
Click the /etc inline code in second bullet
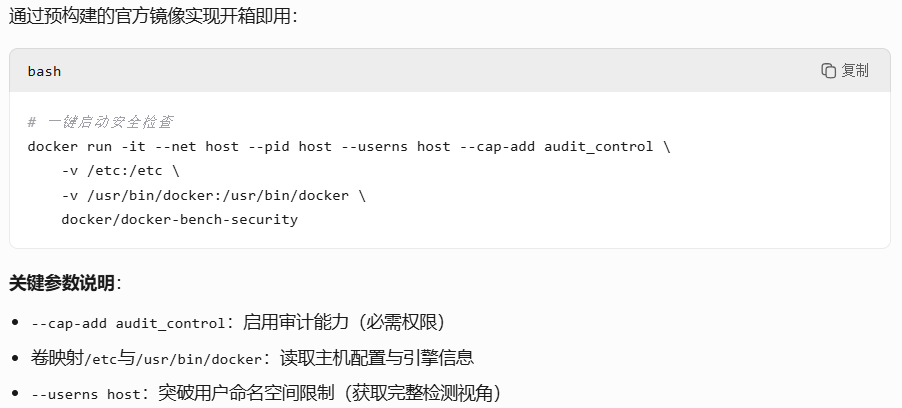point(101,360)
